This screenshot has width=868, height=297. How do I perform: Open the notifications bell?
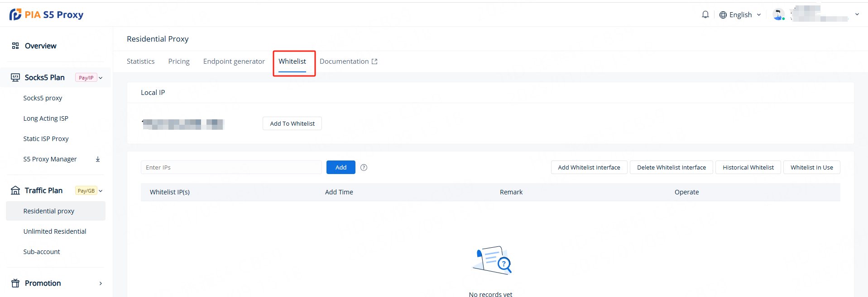pos(705,14)
